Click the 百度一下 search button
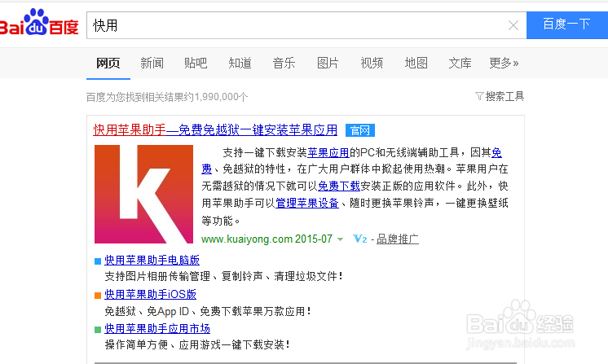 [567, 24]
